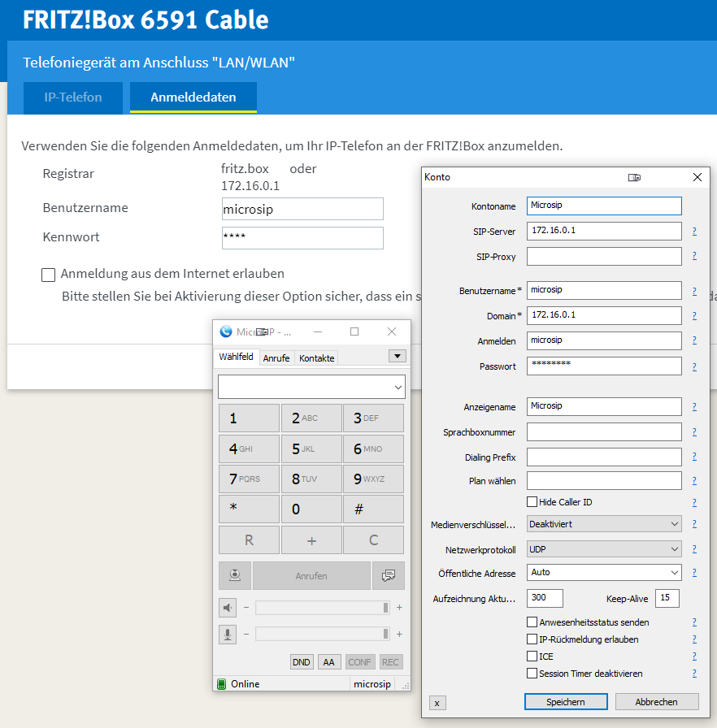Viewport: 717px width, 728px height.
Task: Toggle the ICE checkbox
Action: coord(532,656)
